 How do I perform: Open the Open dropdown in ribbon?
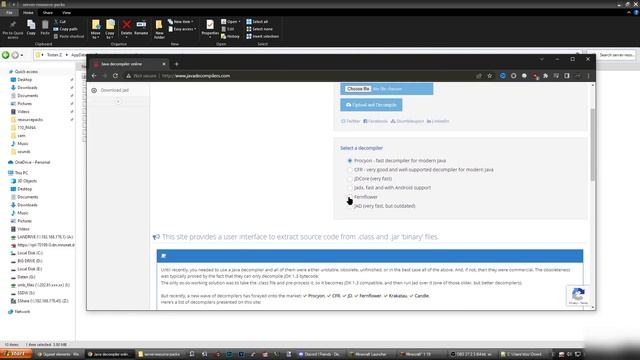pyautogui.click(x=231, y=22)
